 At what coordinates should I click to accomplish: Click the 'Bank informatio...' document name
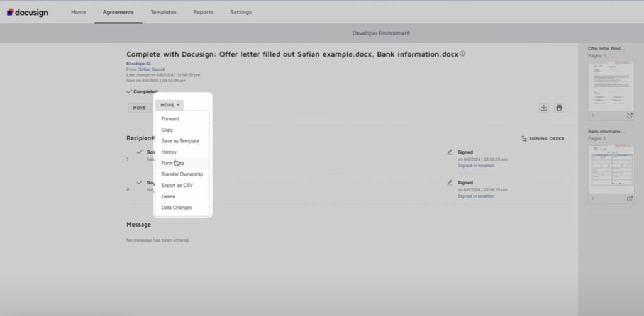tap(606, 132)
